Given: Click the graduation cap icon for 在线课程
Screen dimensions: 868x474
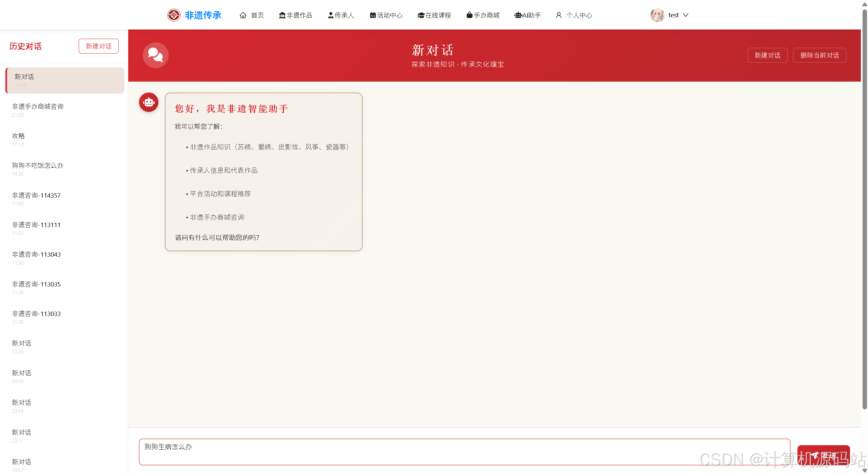Looking at the screenshot, I should [421, 15].
